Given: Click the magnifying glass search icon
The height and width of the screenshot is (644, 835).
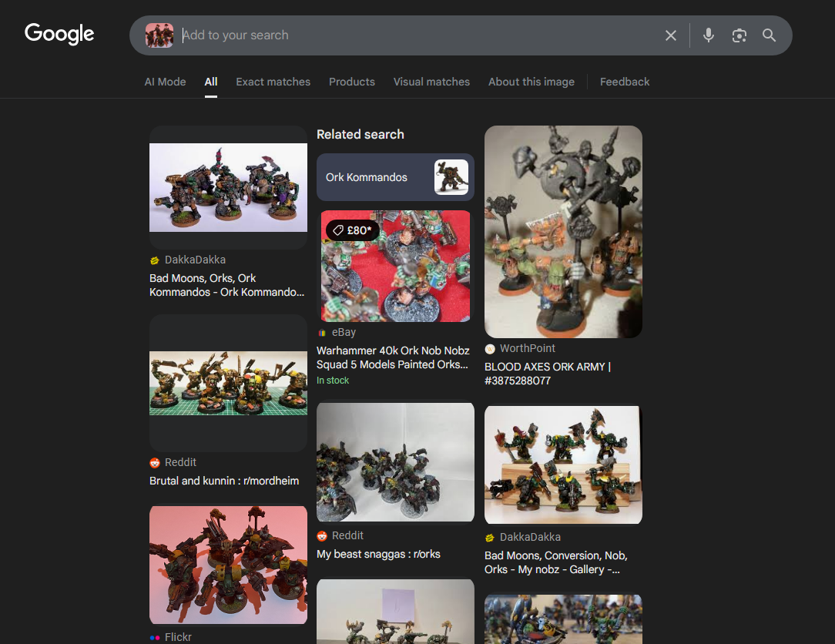Looking at the screenshot, I should click(x=769, y=35).
